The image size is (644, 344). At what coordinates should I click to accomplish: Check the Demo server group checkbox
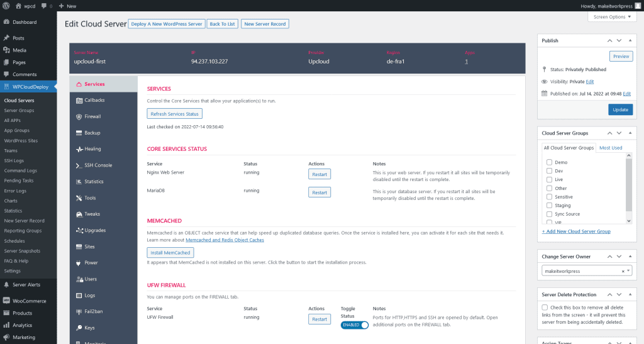point(549,162)
